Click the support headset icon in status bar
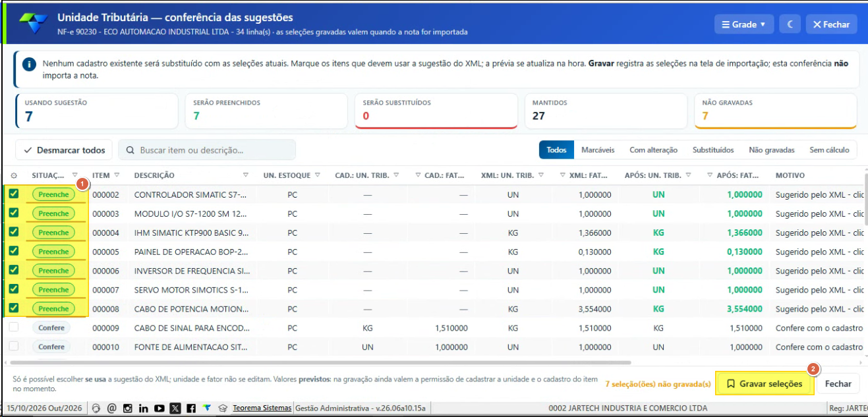This screenshot has height=417, width=868. 96,408
